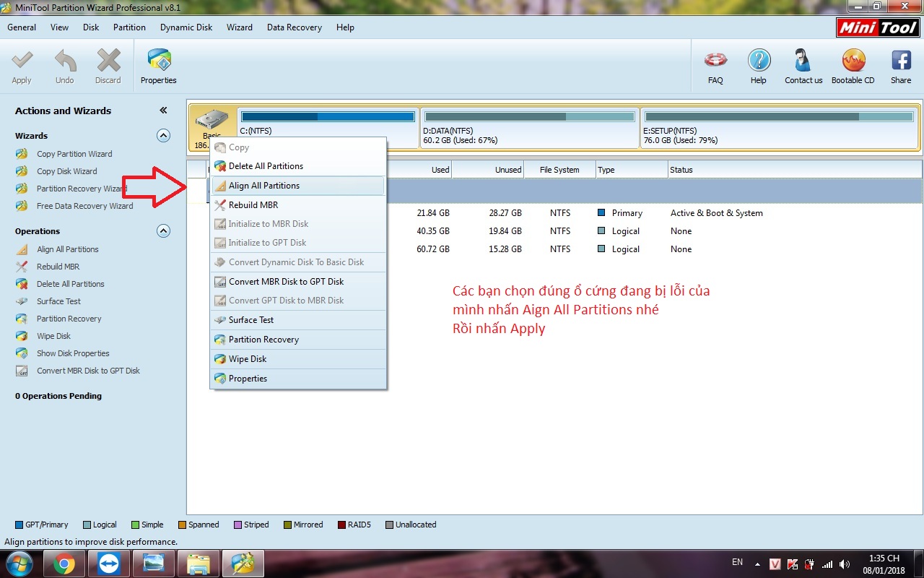The image size is (924, 578).
Task: Choose Properties in context menu
Action: click(x=298, y=379)
